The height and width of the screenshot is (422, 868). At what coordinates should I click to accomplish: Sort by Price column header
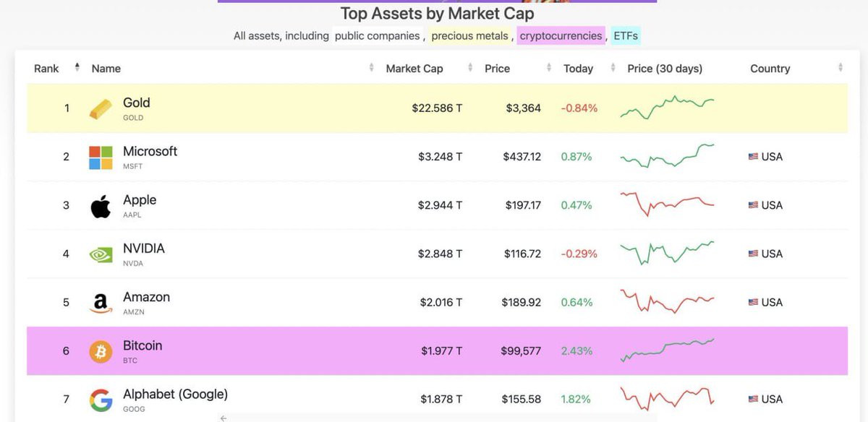[497, 69]
